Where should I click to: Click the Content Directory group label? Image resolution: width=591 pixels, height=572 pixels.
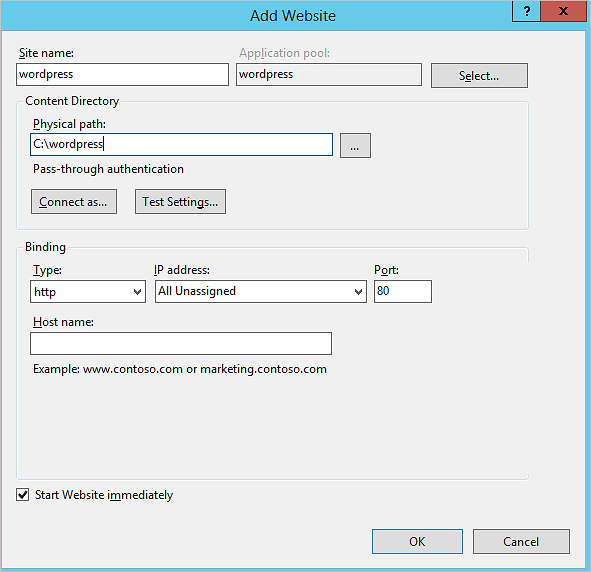point(72,101)
